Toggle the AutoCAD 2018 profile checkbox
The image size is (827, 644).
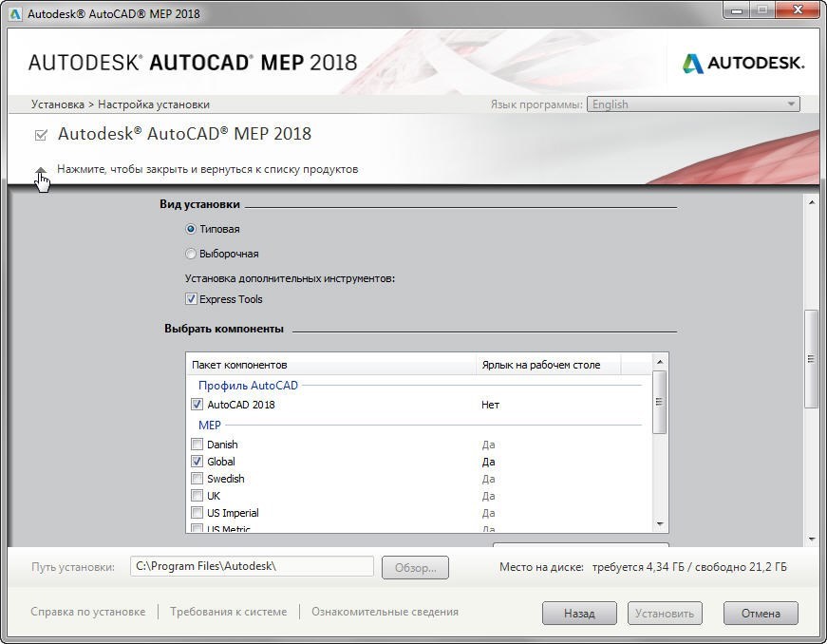click(x=197, y=405)
